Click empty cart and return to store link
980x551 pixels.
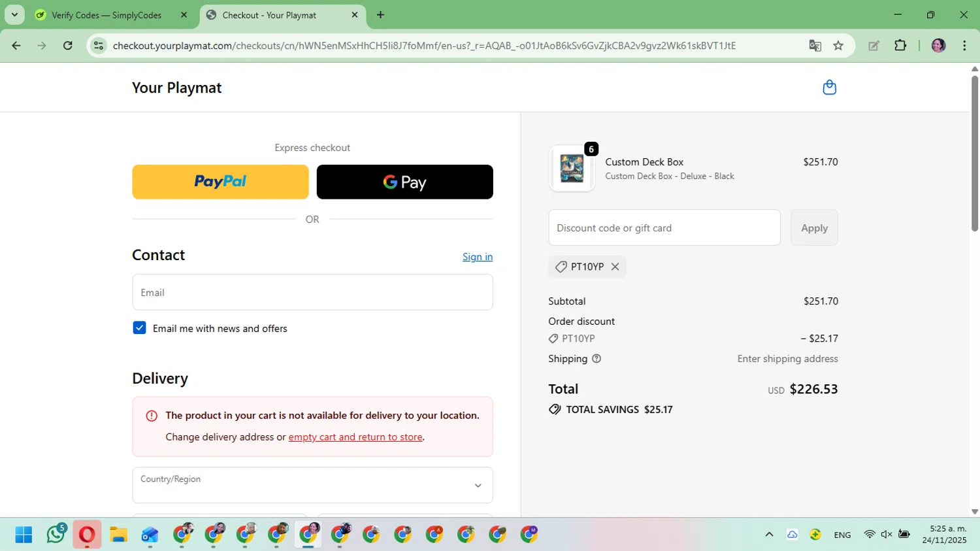[x=355, y=437]
